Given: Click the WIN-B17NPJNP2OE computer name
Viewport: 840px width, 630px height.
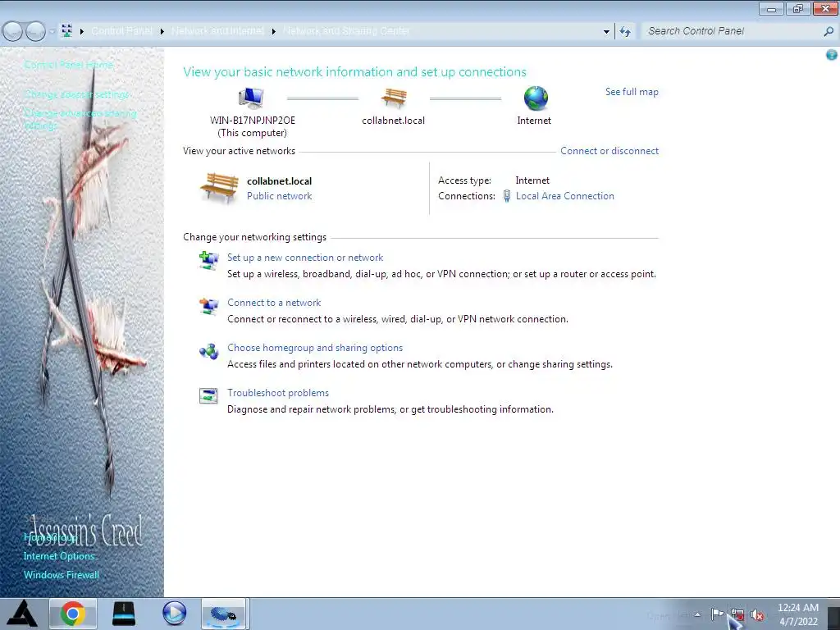Looking at the screenshot, I should pos(253,121).
